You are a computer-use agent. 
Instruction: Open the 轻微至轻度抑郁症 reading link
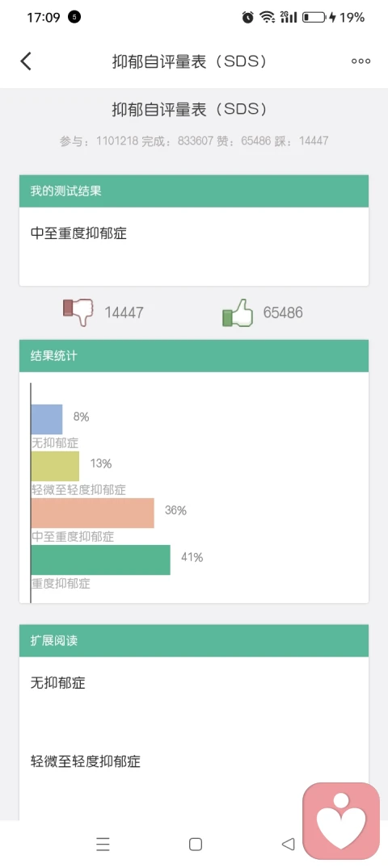click(86, 761)
